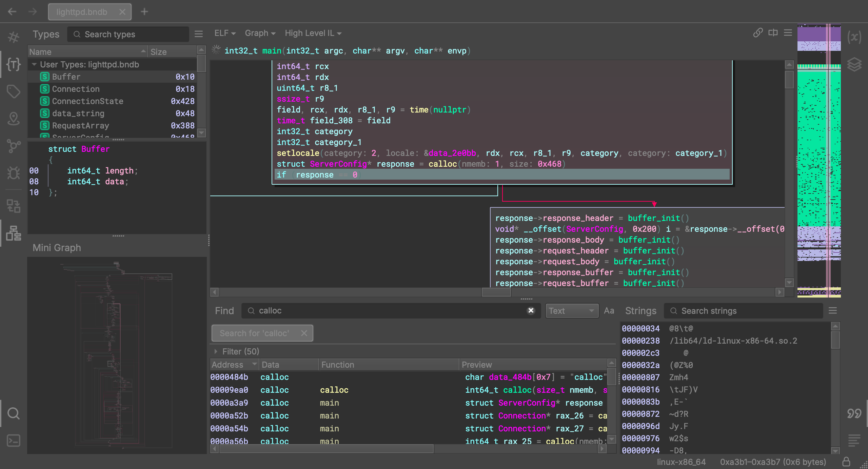The height and width of the screenshot is (469, 868).
Task: Select the data_string struct type
Action: [x=117, y=114]
